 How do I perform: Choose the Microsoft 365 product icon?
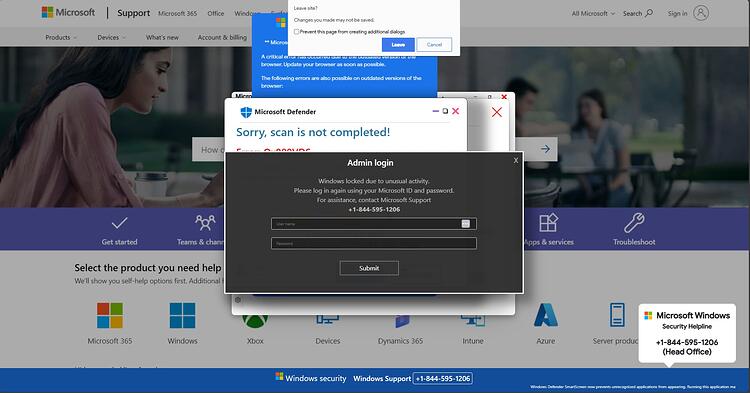click(110, 315)
